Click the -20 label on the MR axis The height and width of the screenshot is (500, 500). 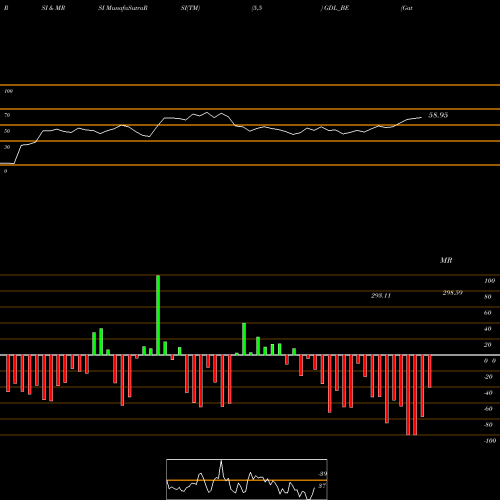[x=488, y=377]
